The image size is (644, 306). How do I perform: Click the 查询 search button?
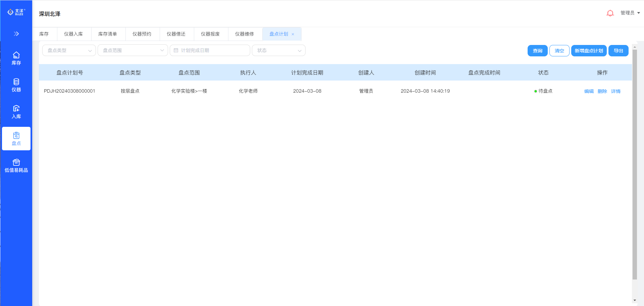click(537, 51)
